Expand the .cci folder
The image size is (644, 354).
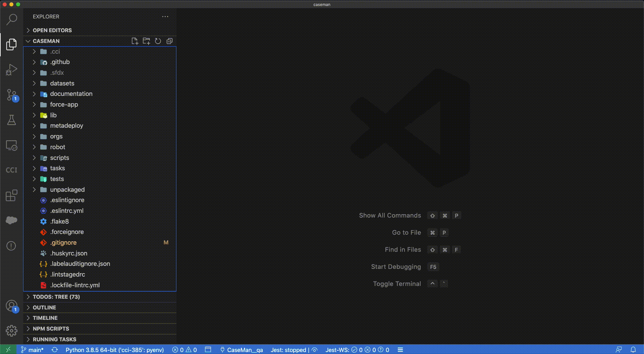tap(100, 52)
